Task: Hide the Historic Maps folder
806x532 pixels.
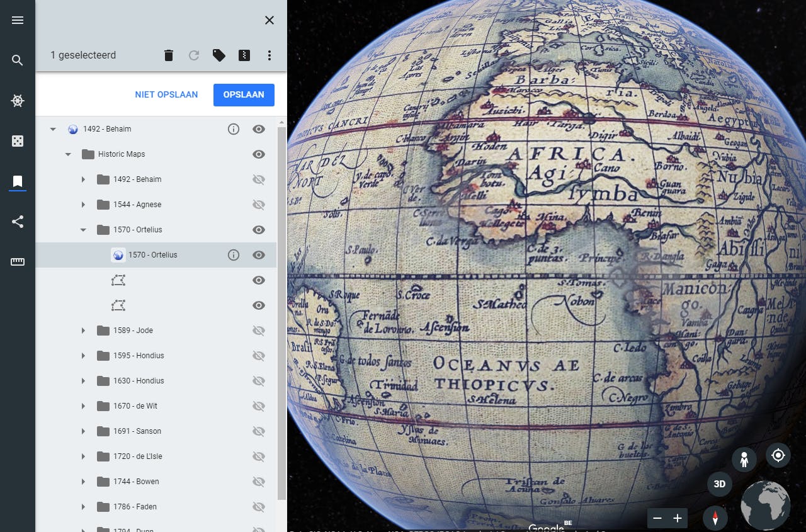Action: coord(259,154)
